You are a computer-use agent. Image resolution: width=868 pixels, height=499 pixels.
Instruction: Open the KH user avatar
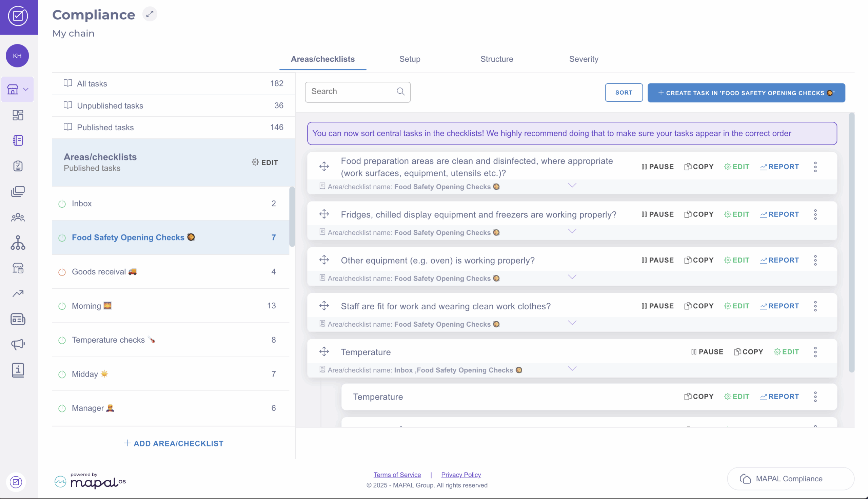17,56
